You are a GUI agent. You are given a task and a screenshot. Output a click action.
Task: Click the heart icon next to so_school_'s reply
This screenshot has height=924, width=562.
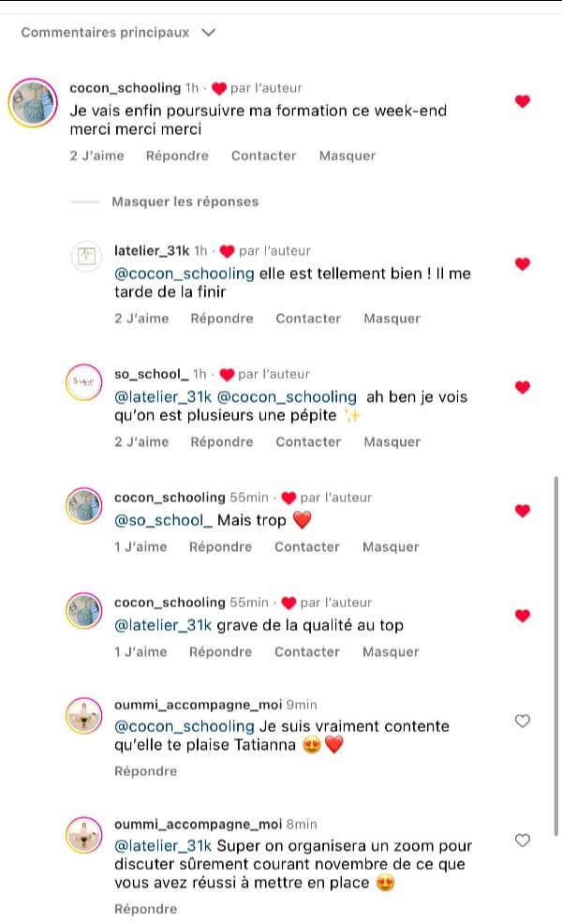tap(523, 387)
